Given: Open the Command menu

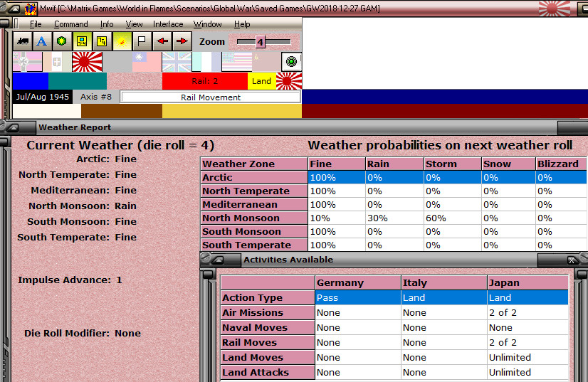Looking at the screenshot, I should click(x=71, y=24).
